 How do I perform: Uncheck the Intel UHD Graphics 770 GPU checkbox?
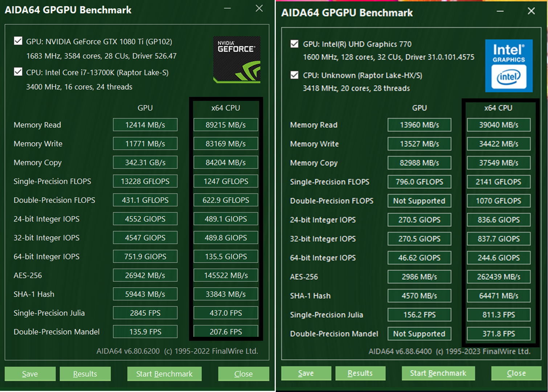pos(295,44)
